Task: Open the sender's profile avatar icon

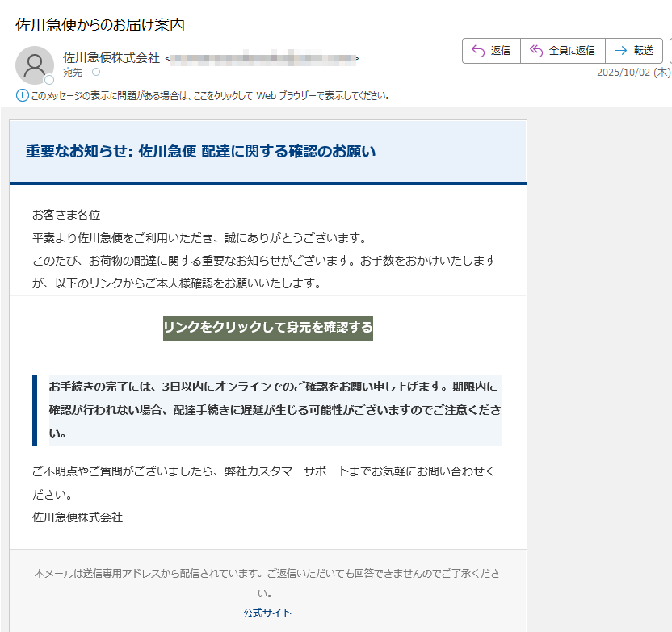Action: 34,65
